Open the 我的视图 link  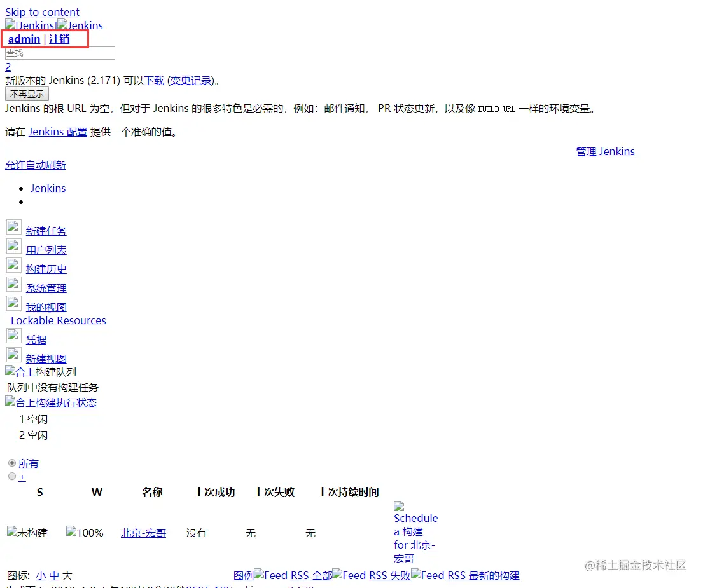tap(46, 307)
